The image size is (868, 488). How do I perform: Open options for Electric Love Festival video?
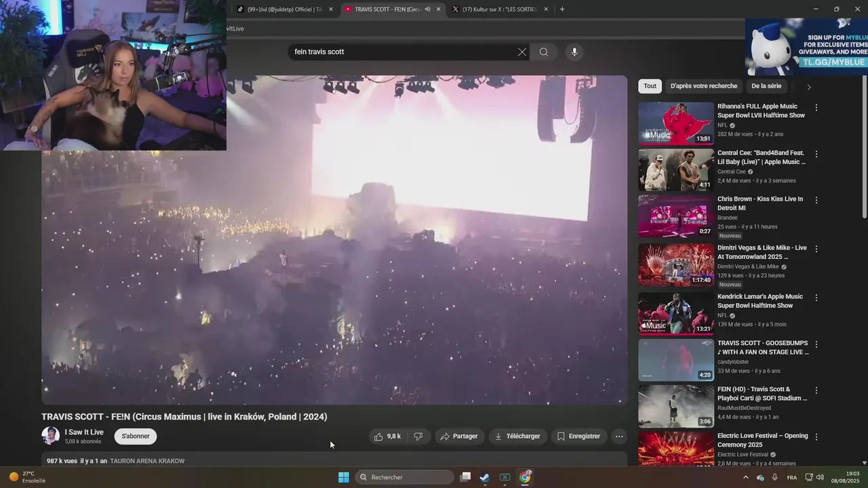pyautogui.click(x=816, y=437)
